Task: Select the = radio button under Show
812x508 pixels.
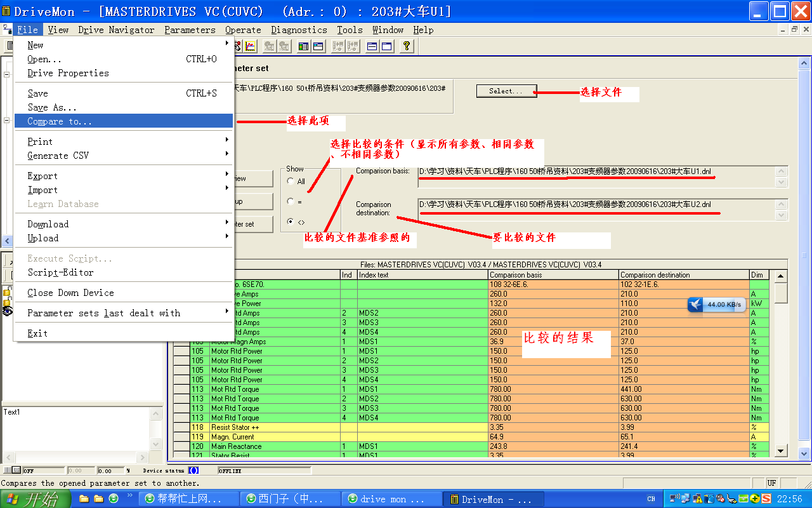Action: [291, 201]
